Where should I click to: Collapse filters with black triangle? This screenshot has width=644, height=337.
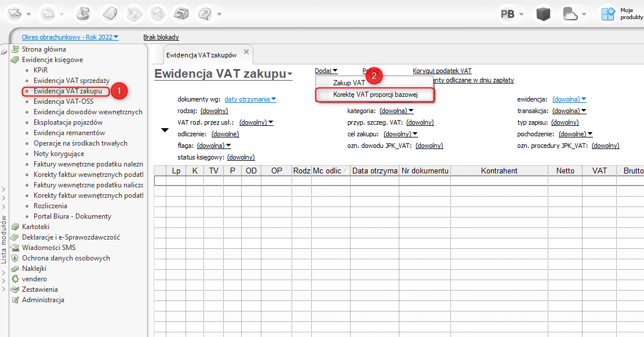pyautogui.click(x=165, y=131)
